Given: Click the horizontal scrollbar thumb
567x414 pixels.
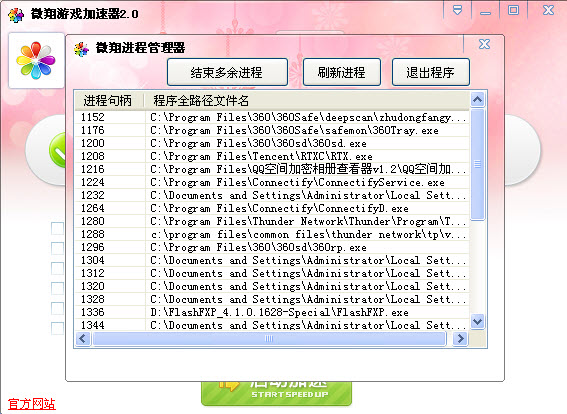Looking at the screenshot, I should 269,339.
